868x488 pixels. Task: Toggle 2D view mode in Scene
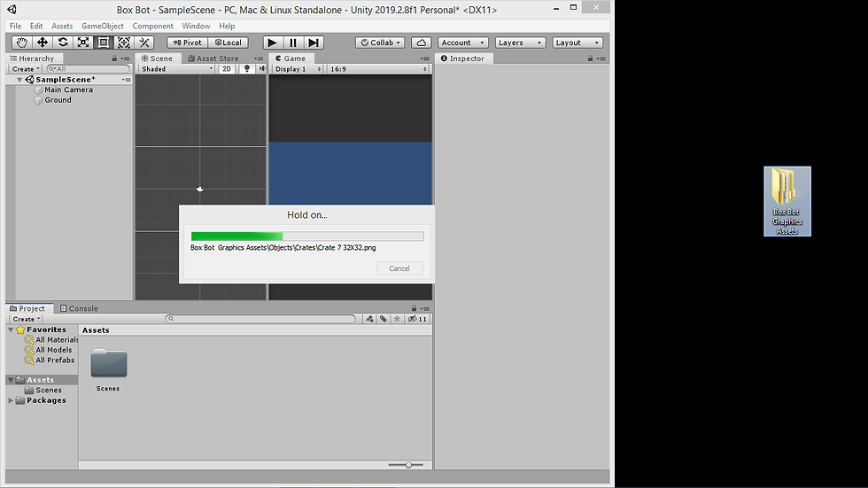[x=227, y=69]
